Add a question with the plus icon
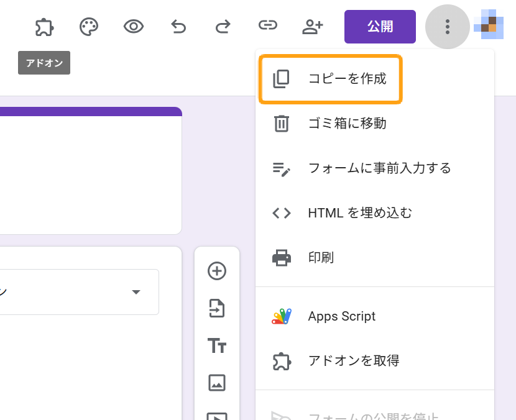The image size is (516, 420). coord(217,271)
